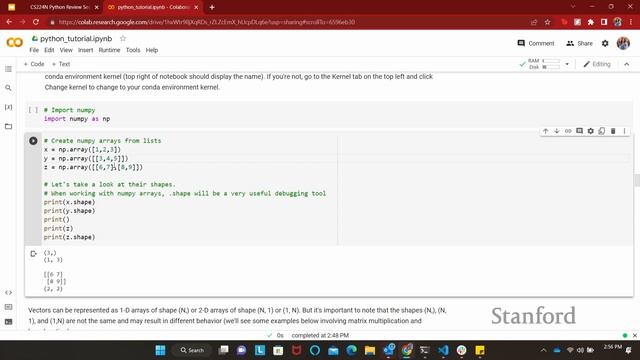Open the user account avatar
Viewport: 640px width, 360px height.
click(x=623, y=43)
